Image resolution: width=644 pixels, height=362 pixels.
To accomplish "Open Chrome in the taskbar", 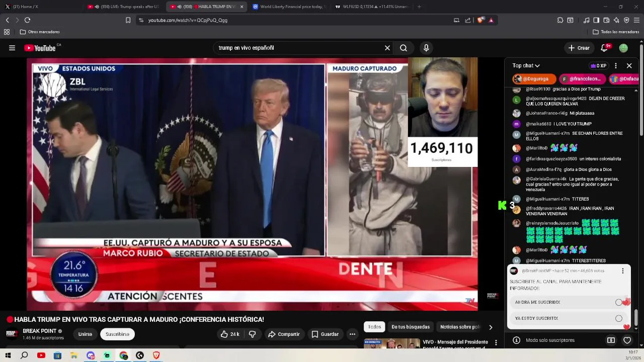I will (124, 355).
